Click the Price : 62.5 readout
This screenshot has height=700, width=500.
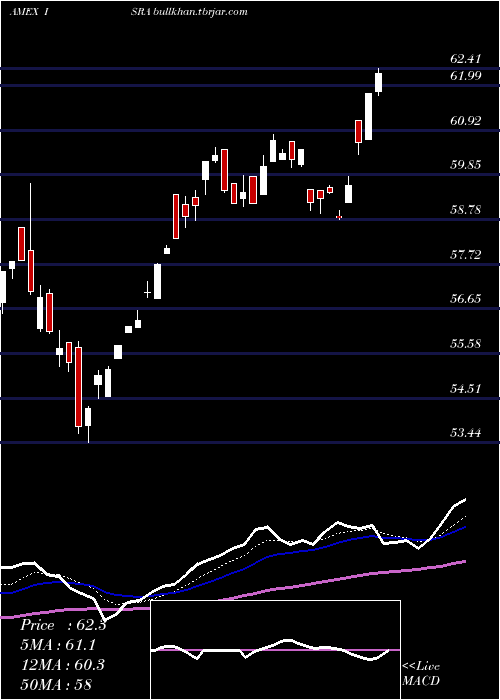point(63,625)
